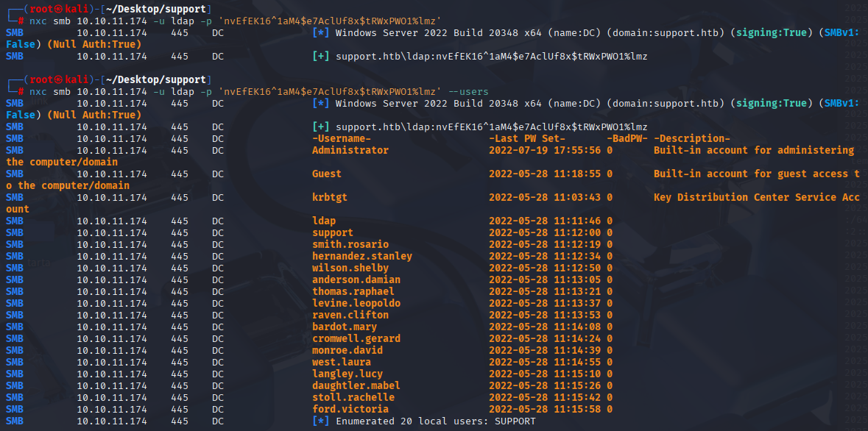The width and height of the screenshot is (868, 431).
Task: Click the '--users' flag in second command
Action: (x=468, y=91)
